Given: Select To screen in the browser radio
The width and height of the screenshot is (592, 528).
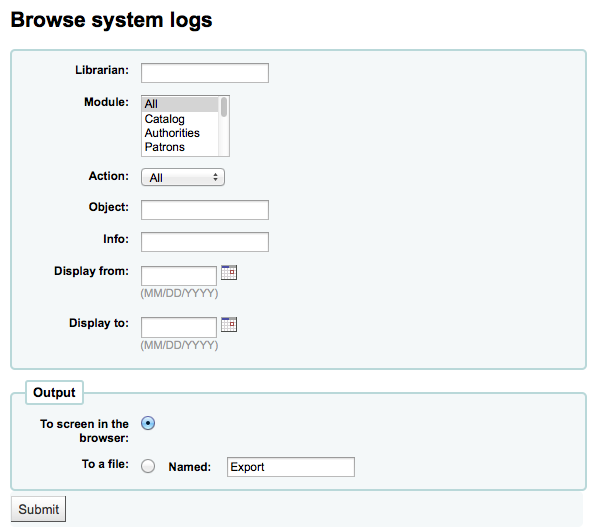Looking at the screenshot, I should [148, 423].
